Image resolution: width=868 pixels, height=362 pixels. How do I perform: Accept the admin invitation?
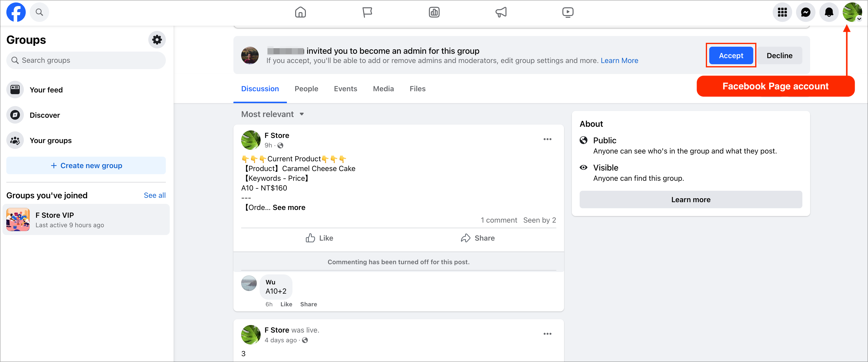coord(731,56)
